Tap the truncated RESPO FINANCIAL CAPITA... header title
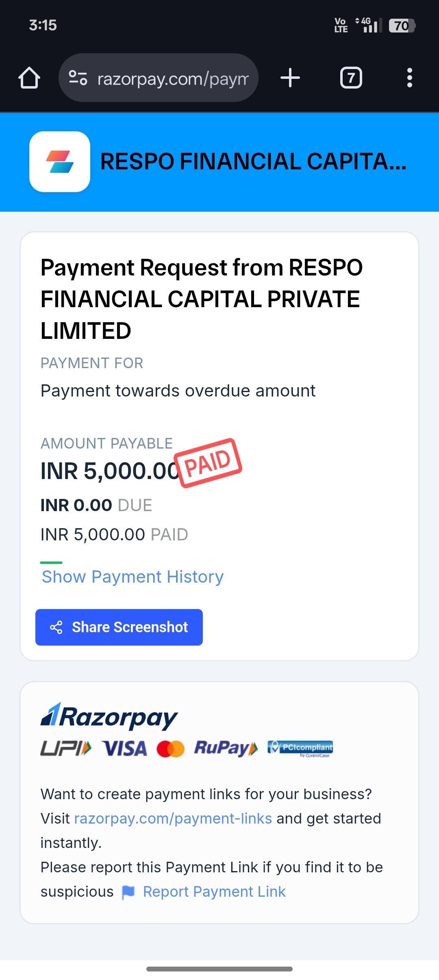The width and height of the screenshot is (439, 980). click(x=253, y=162)
